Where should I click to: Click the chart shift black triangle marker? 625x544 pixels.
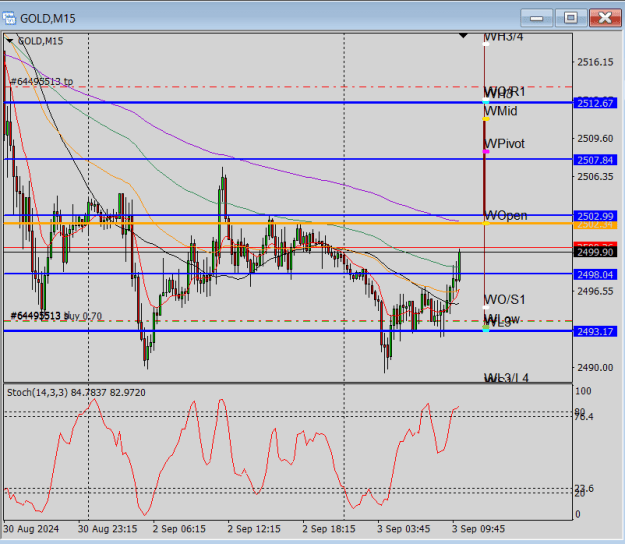pos(463,36)
